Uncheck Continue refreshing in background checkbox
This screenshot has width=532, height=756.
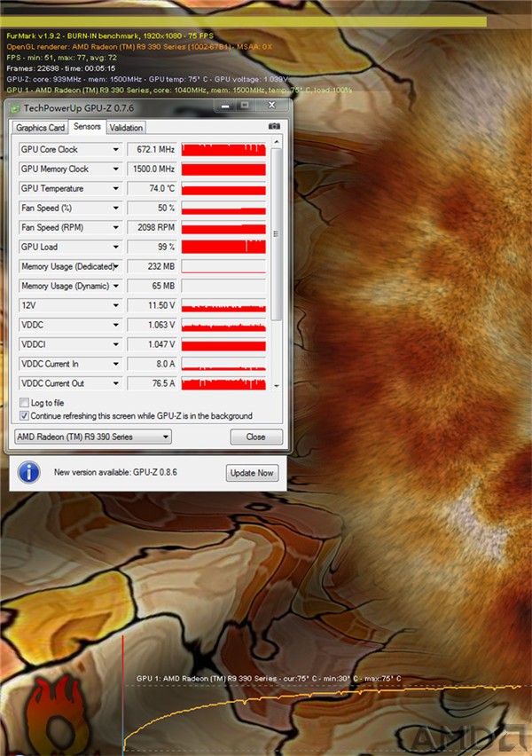pyautogui.click(x=24, y=415)
